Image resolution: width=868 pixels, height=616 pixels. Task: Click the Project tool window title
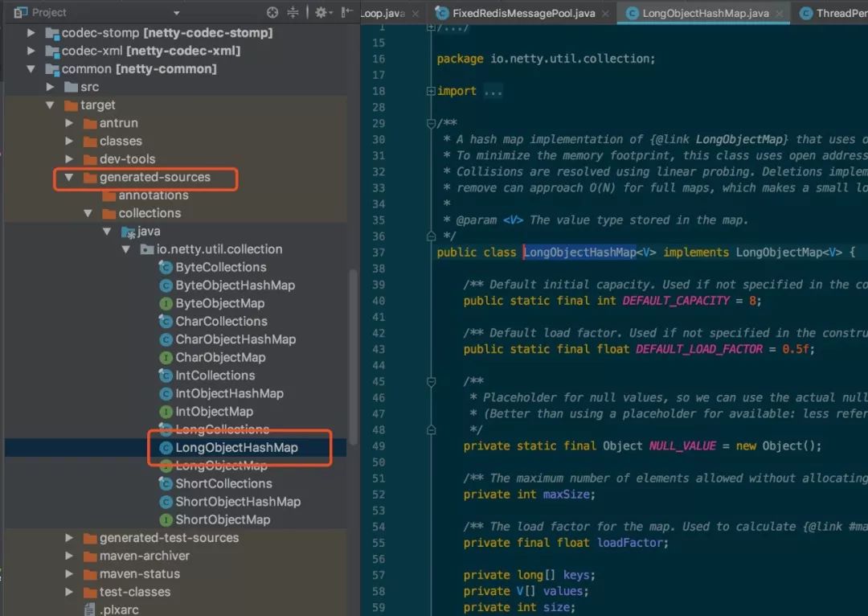(x=49, y=12)
